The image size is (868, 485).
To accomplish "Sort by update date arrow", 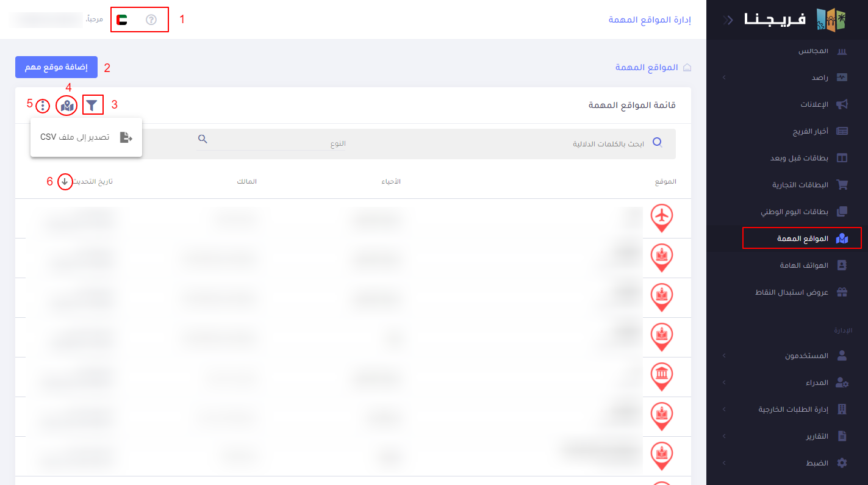I will [x=65, y=182].
